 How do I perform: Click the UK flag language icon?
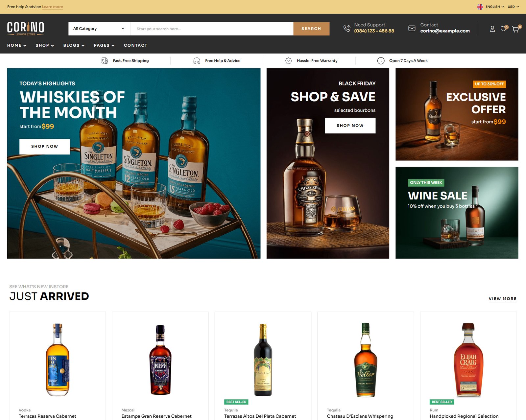480,7
